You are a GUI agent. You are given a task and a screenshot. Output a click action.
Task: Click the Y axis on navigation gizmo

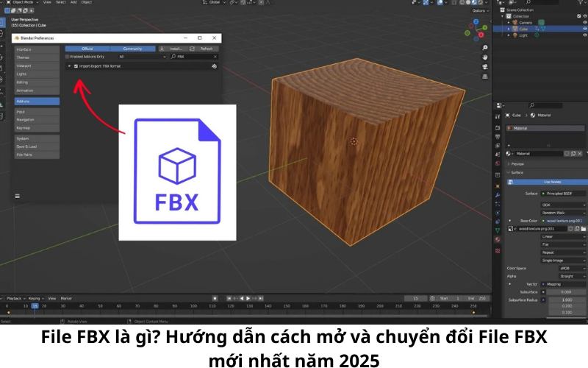point(485,28)
